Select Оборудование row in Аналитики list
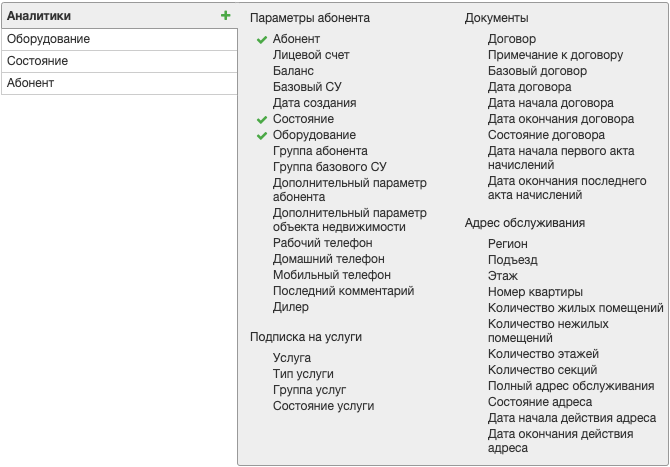Screen dimensions: 670x467 [119, 39]
